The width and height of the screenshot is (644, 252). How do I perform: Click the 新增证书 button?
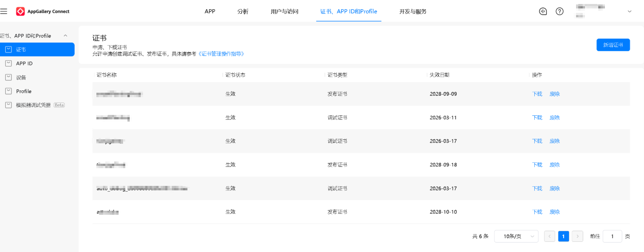coord(613,45)
